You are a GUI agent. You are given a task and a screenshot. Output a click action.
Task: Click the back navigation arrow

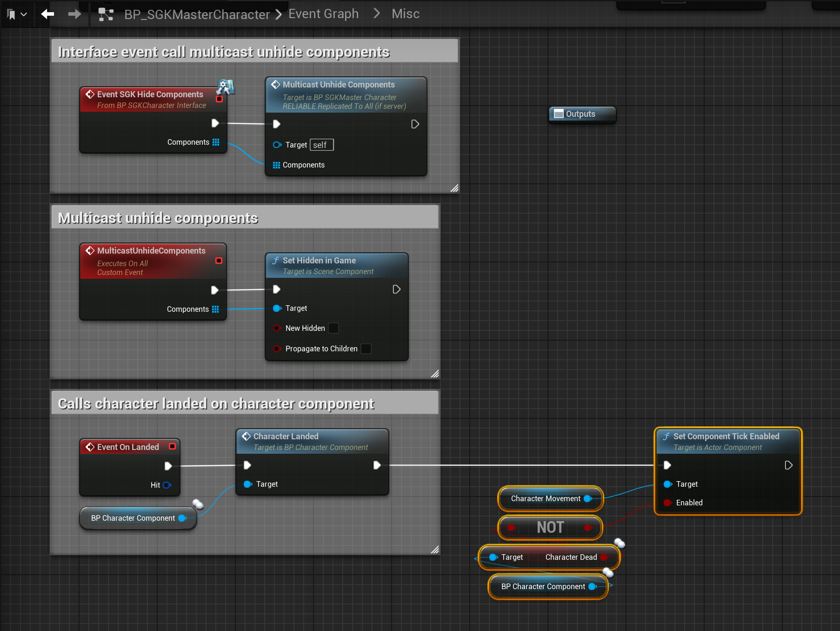[x=47, y=14]
